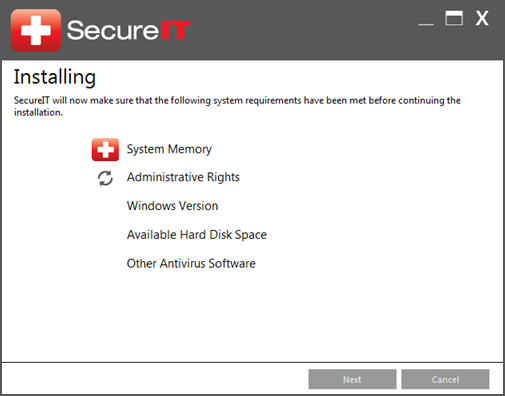Click the grayed-out Next button

[352, 379]
